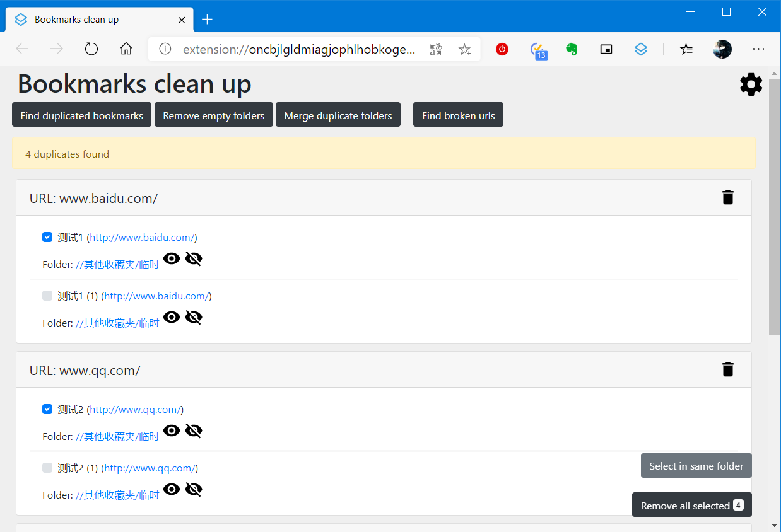The height and width of the screenshot is (532, 781).
Task: Click the Bookmarks clean up page title
Action: tap(134, 84)
